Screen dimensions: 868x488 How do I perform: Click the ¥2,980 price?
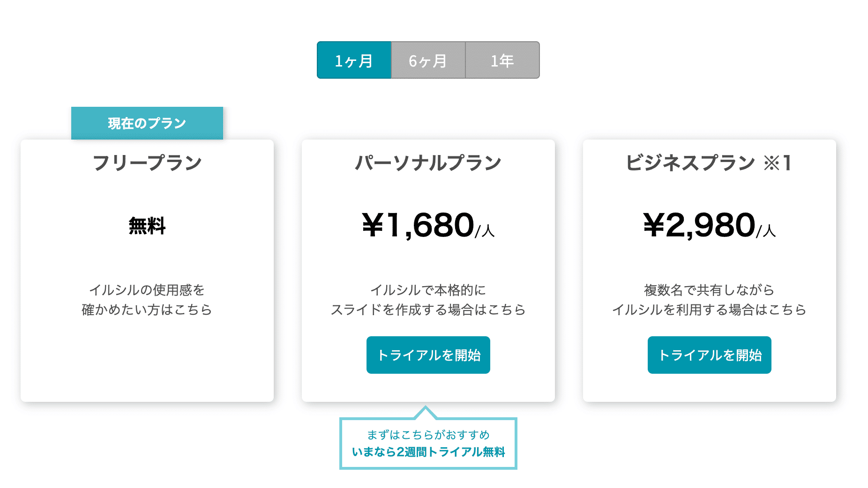tap(699, 225)
